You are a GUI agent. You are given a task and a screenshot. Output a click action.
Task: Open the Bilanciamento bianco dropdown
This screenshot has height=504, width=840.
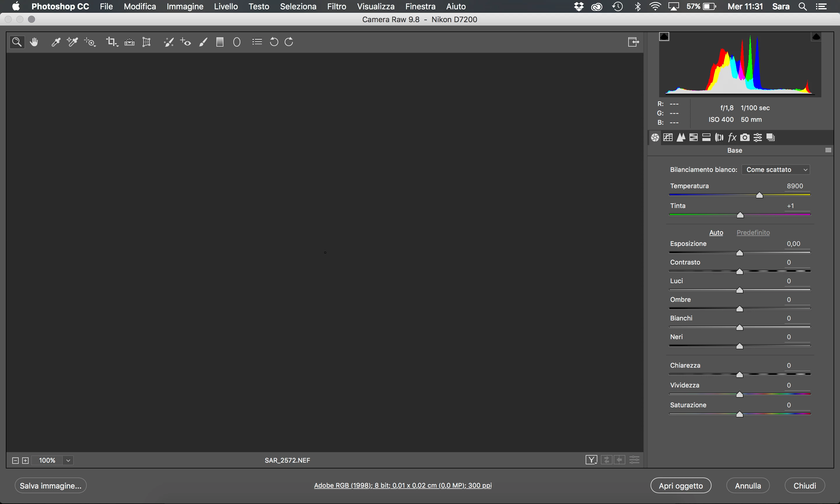tap(776, 170)
